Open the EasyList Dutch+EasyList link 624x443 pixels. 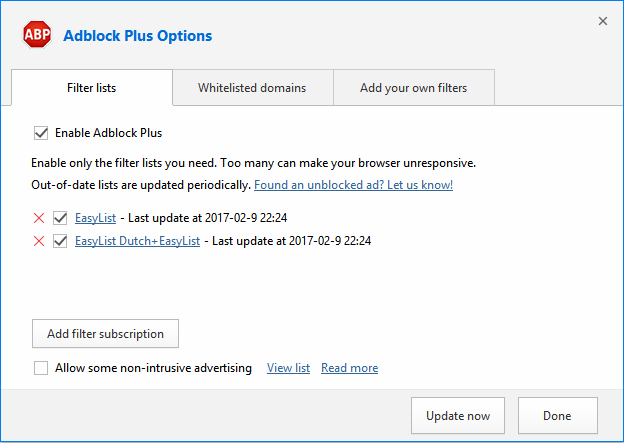(x=137, y=241)
